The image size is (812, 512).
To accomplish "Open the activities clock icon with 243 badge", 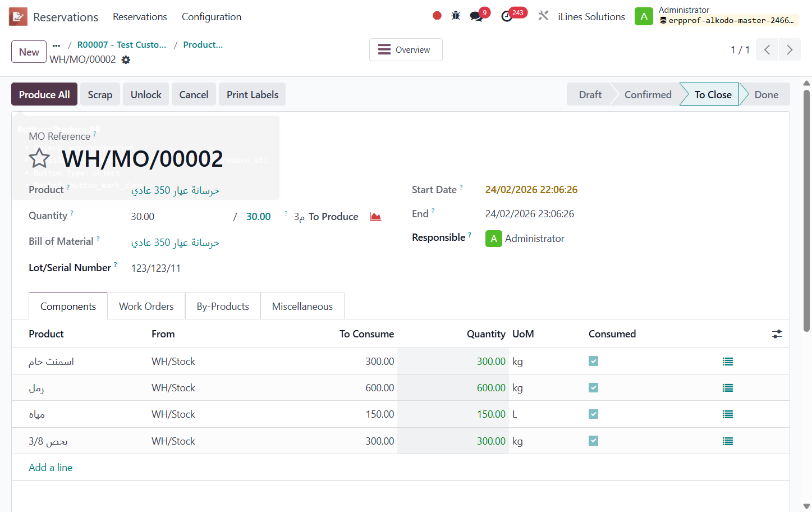I will (x=507, y=16).
